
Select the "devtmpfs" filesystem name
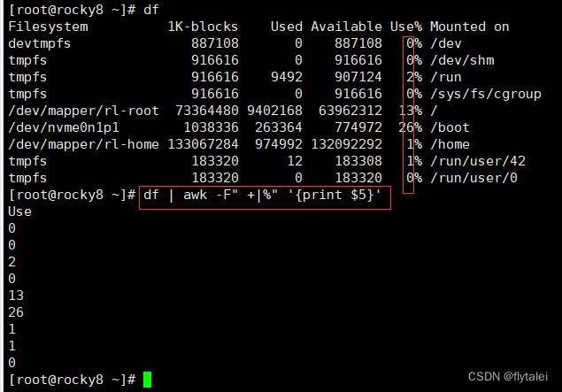[40, 43]
